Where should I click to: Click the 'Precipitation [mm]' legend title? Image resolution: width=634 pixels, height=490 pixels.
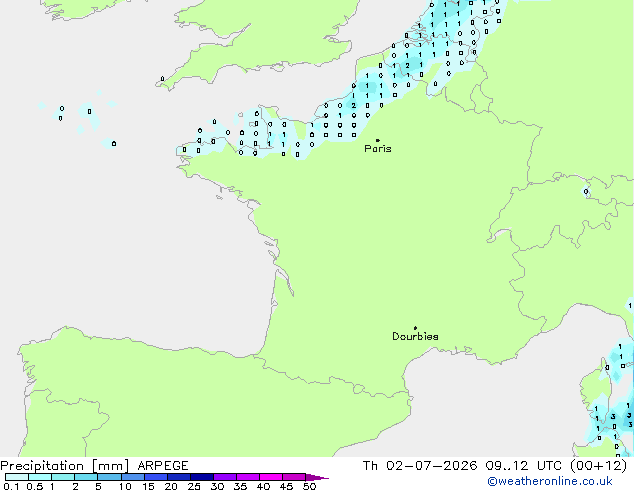65,466
